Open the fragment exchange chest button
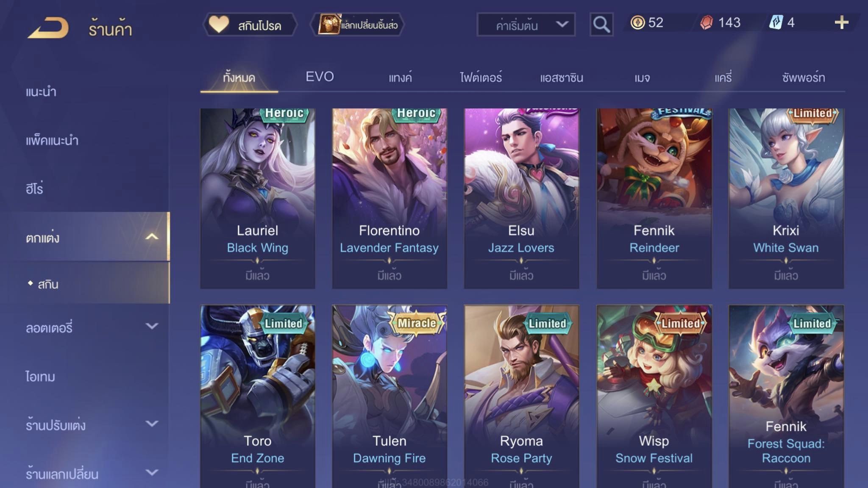The image size is (868, 488). click(357, 25)
